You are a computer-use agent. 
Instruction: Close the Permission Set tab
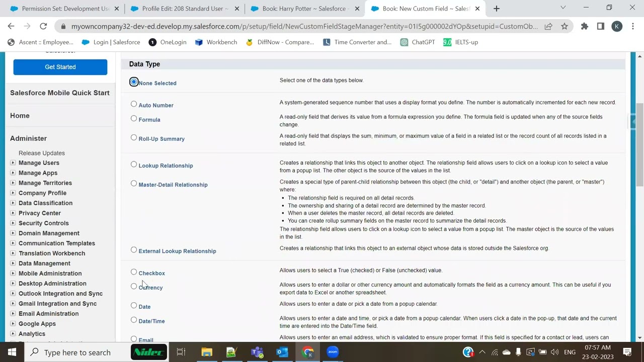click(x=117, y=9)
